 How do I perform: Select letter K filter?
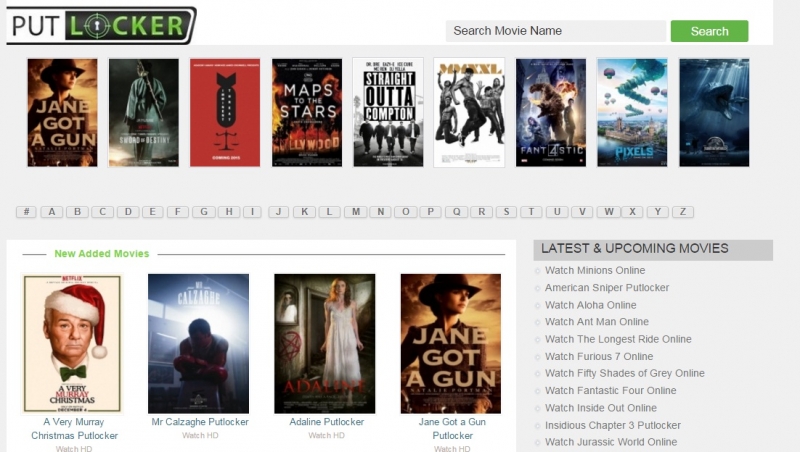tap(305, 212)
